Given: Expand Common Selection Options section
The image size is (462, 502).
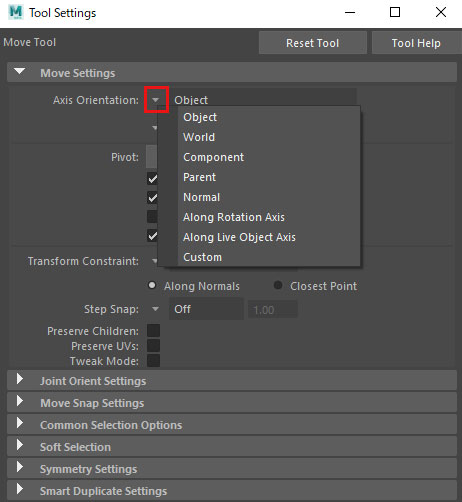Looking at the screenshot, I should click(20, 423).
